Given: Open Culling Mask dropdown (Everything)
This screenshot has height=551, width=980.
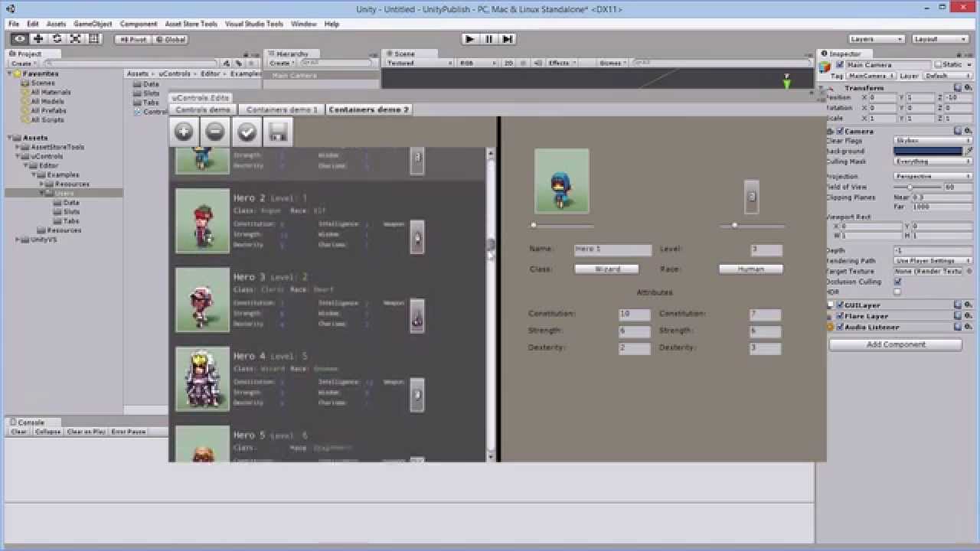Looking at the screenshot, I should pos(933,161).
